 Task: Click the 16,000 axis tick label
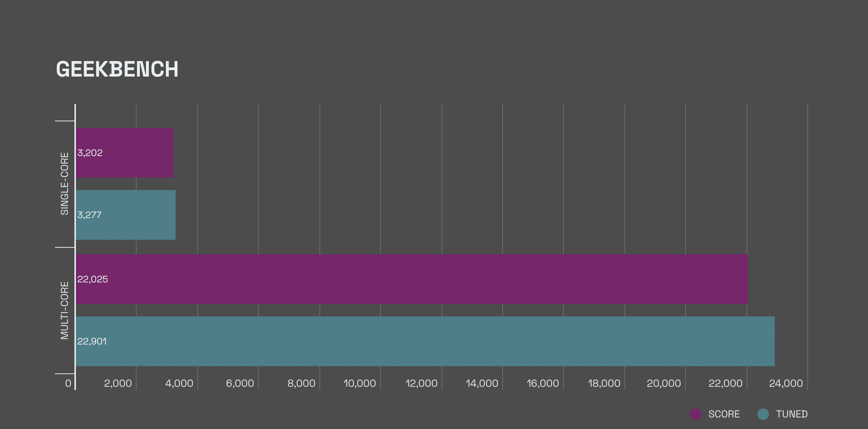pyautogui.click(x=543, y=383)
